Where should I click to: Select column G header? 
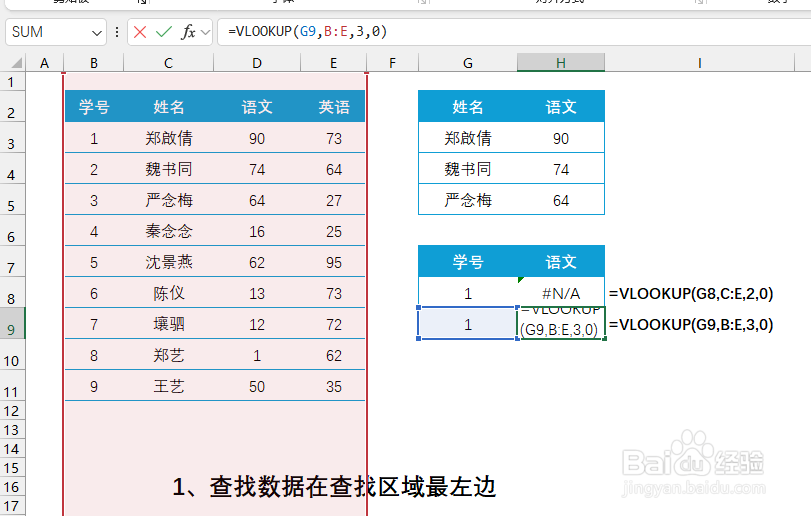[x=468, y=63]
